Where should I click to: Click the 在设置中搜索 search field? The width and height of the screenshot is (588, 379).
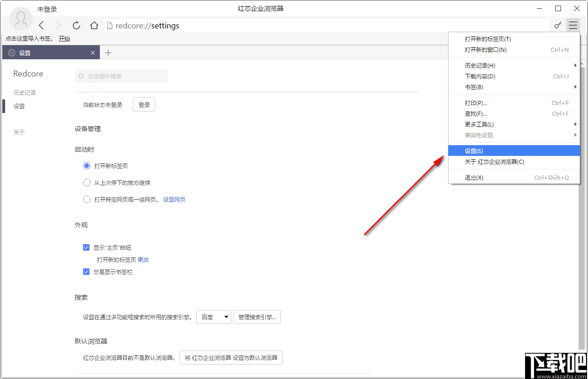[121, 76]
